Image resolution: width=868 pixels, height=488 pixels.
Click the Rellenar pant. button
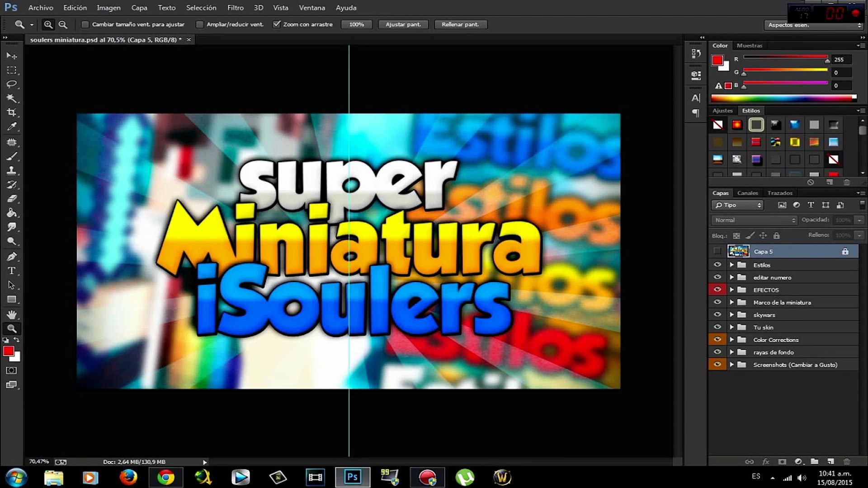(x=460, y=24)
